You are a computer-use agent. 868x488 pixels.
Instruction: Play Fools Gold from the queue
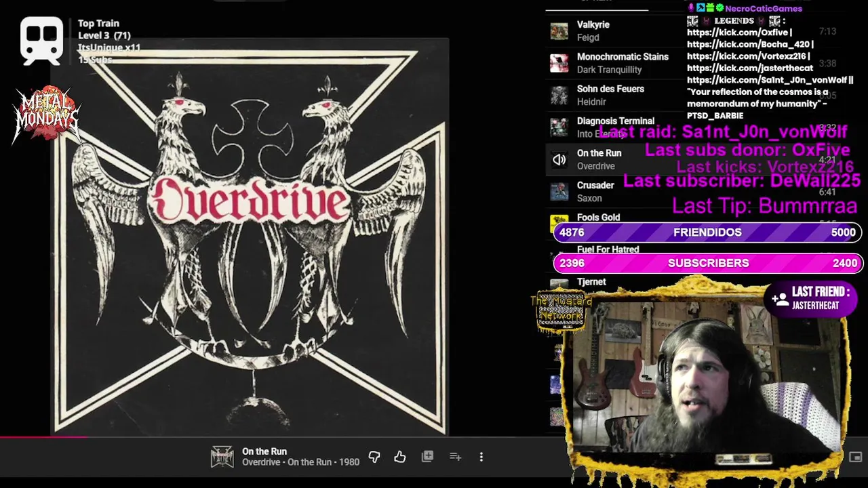tap(598, 218)
